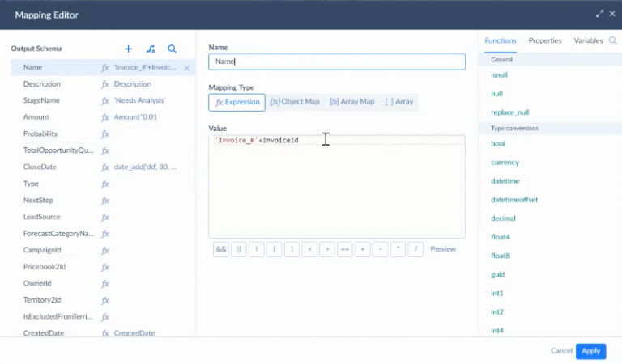This screenshot has width=622, height=364.
Task: Add a new output schema field
Action: pos(128,49)
